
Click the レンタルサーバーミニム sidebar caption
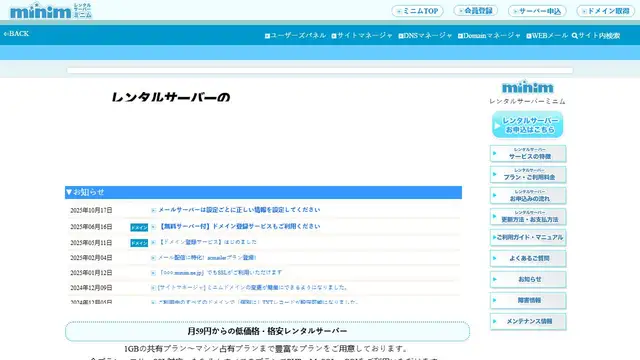pos(527,101)
